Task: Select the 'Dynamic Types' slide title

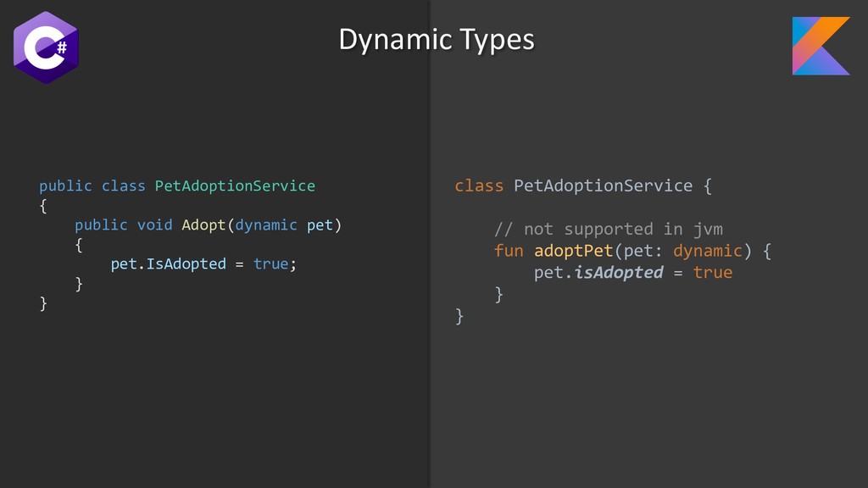Action: pos(437,40)
